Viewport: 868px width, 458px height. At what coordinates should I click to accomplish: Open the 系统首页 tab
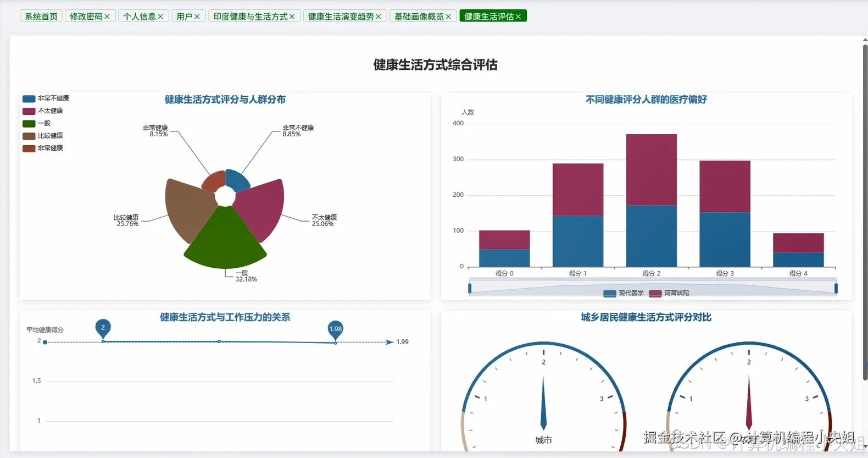click(41, 16)
